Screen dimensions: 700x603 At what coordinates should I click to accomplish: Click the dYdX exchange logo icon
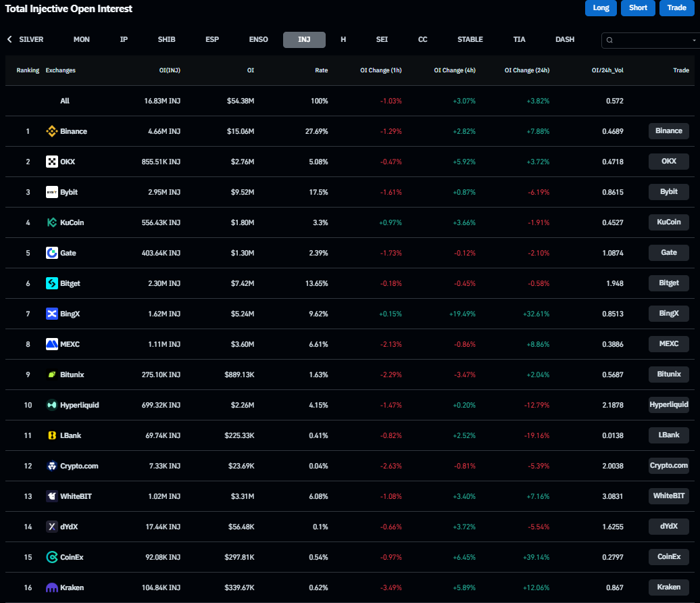52,527
